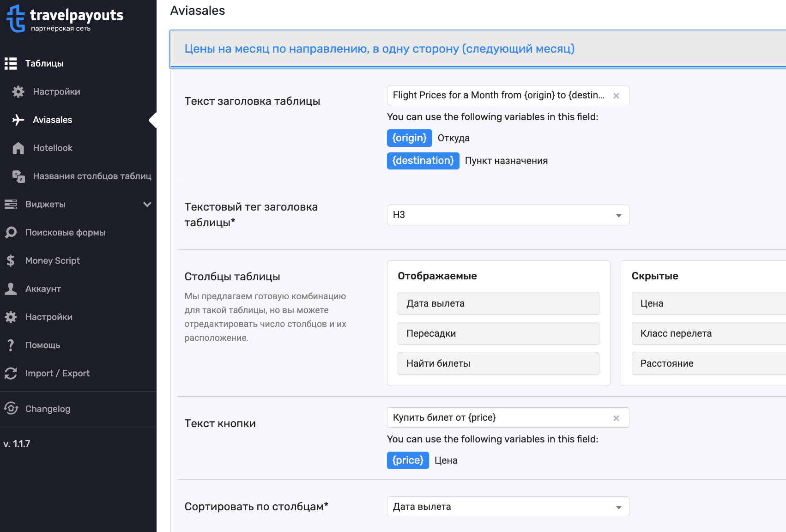Click the Столбцы таблицы label
Screen dimensions: 786x532
click(232, 277)
